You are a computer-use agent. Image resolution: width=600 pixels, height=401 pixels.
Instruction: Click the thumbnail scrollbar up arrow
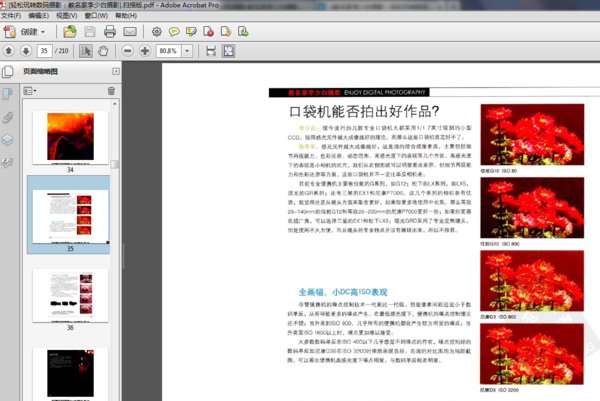pyautogui.click(x=115, y=104)
